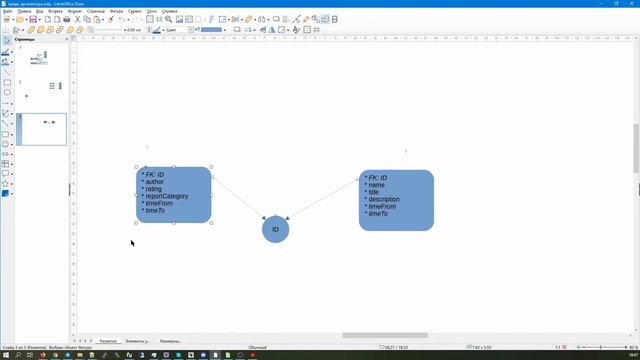Image resolution: width=640 pixels, height=360 pixels.
Task: Select the rounded box containing description
Action: (x=396, y=200)
